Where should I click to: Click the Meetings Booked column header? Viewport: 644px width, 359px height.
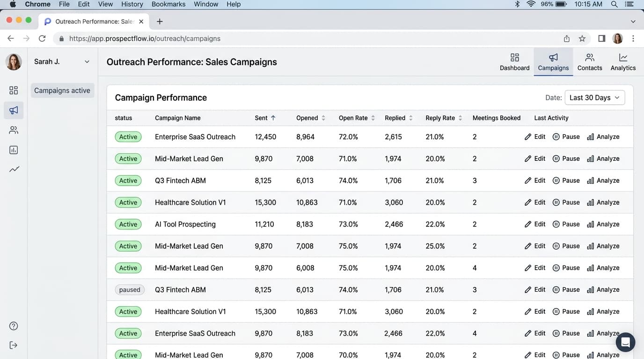coord(497,118)
